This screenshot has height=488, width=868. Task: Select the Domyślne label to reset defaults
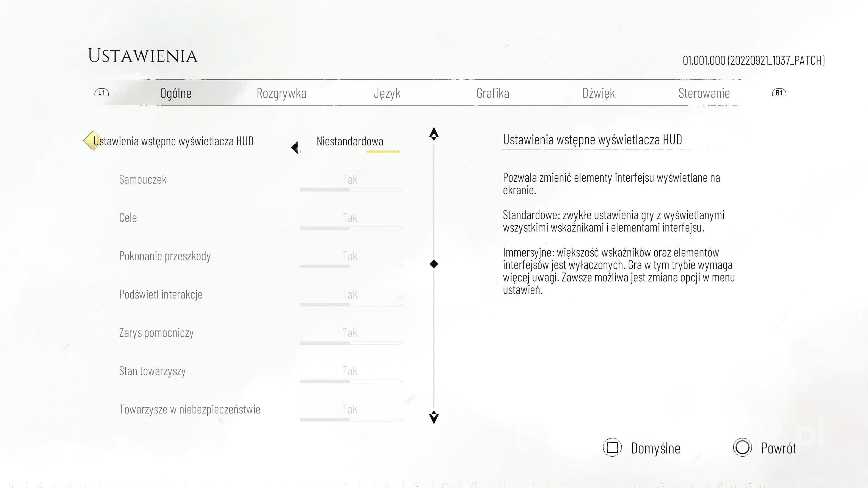point(655,449)
